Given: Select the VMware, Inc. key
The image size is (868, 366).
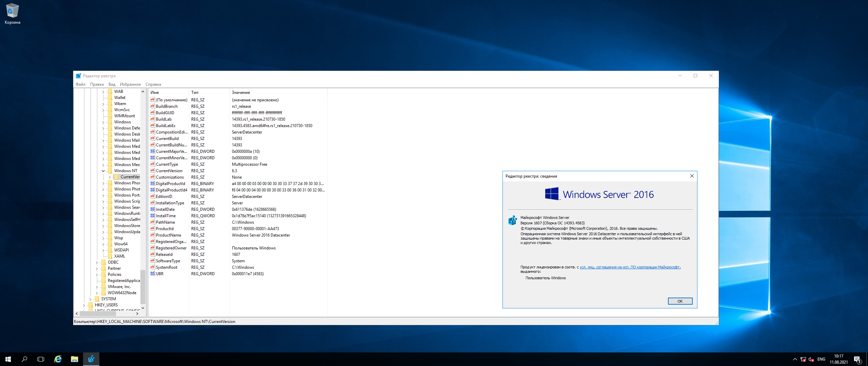Looking at the screenshot, I should (x=119, y=287).
